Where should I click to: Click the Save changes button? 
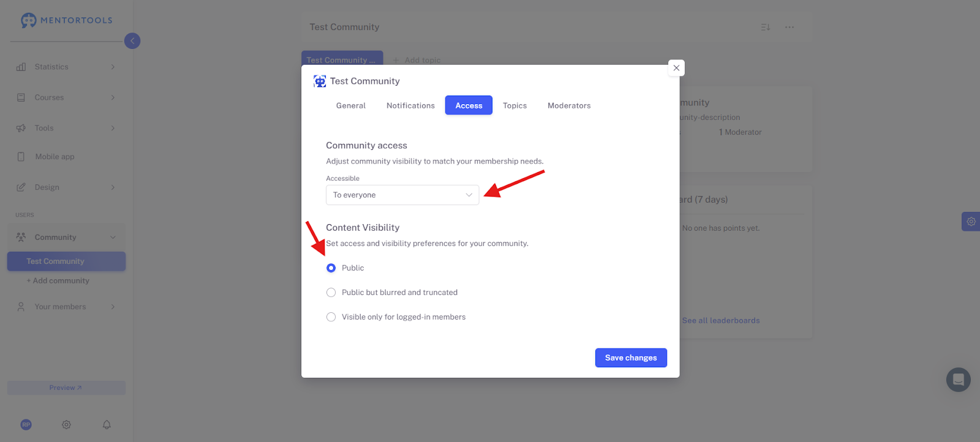pyautogui.click(x=631, y=358)
